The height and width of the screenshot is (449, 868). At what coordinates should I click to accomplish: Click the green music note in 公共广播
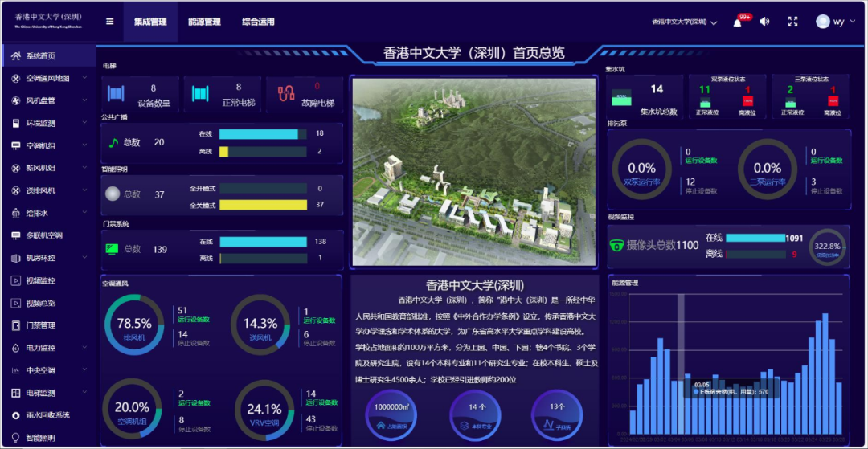[x=113, y=142]
